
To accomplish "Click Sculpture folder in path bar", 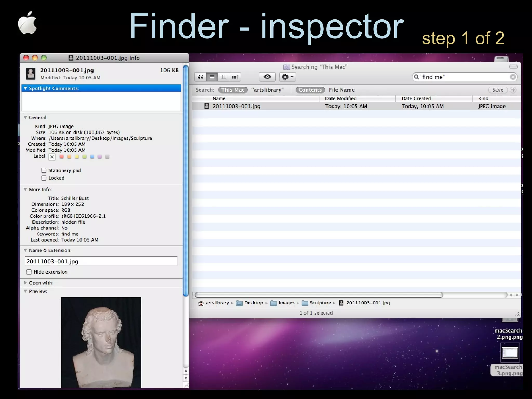I will 316,303.
